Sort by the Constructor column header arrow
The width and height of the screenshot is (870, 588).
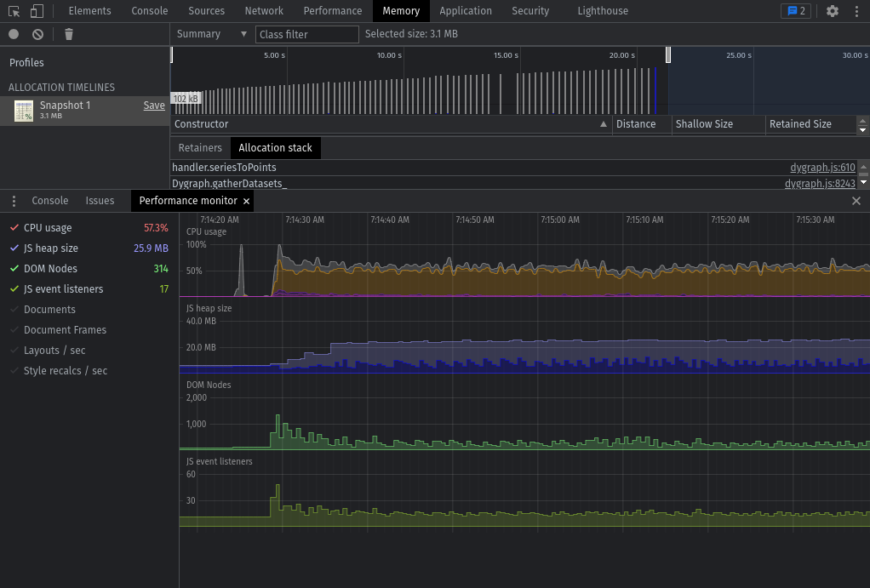pos(604,124)
